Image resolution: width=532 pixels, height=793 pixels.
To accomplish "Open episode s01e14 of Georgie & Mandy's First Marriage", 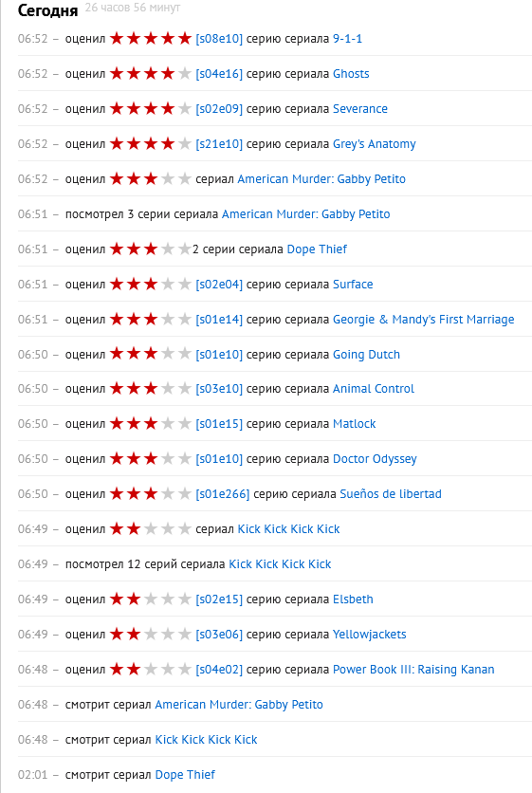I will tap(219, 320).
